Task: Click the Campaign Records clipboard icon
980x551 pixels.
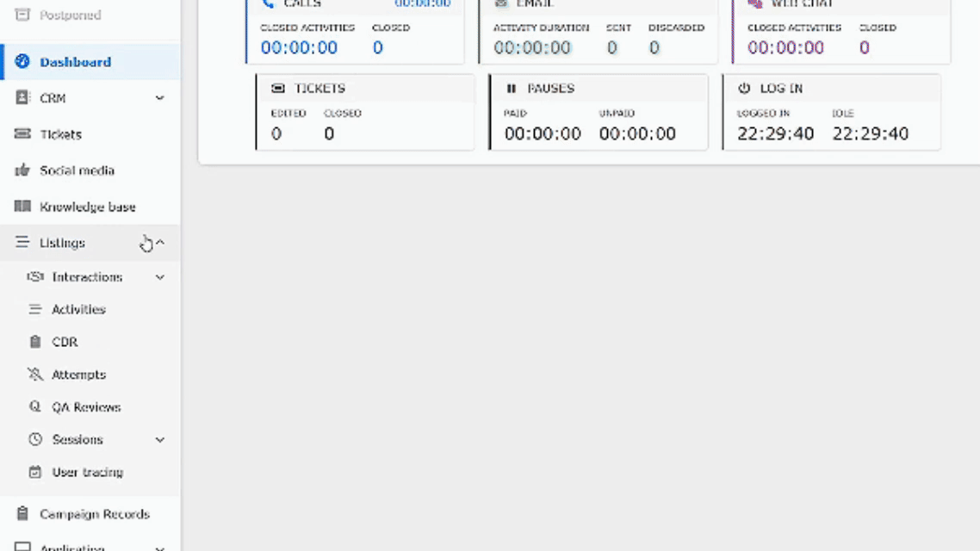Action: [22, 514]
